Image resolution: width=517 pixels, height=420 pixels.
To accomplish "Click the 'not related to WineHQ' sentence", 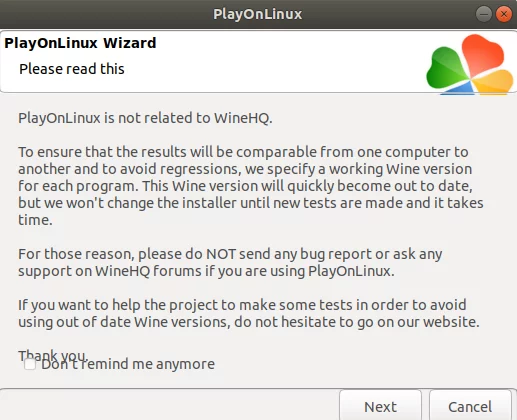I will click(x=145, y=118).
